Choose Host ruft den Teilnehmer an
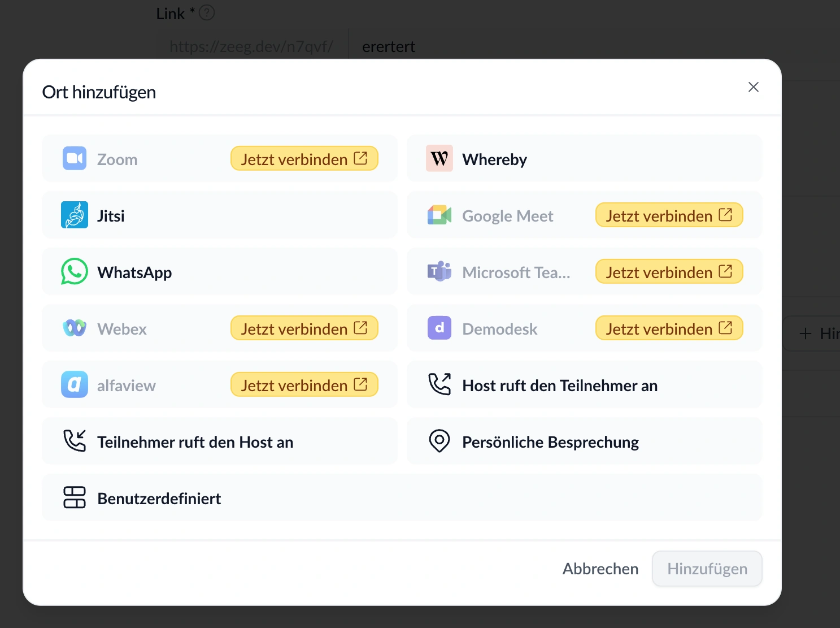840x628 pixels. pyautogui.click(x=585, y=385)
